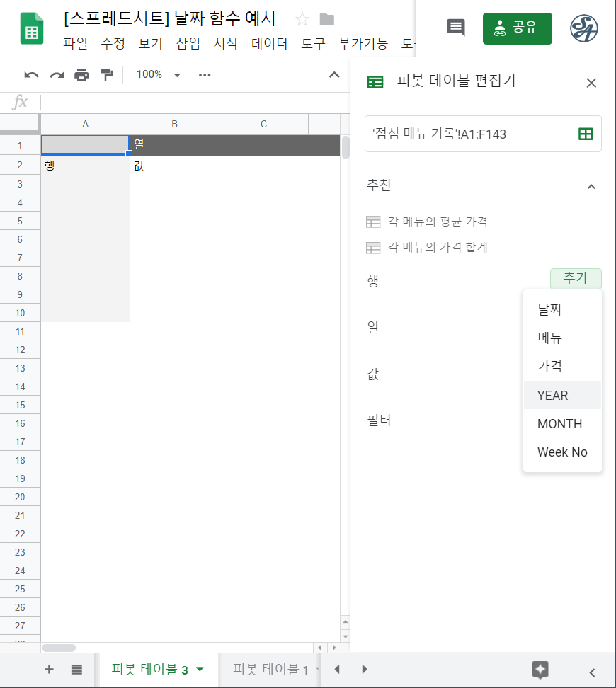Open the Explore icon at bottom right
This screenshot has width=616, height=688.
tap(540, 670)
